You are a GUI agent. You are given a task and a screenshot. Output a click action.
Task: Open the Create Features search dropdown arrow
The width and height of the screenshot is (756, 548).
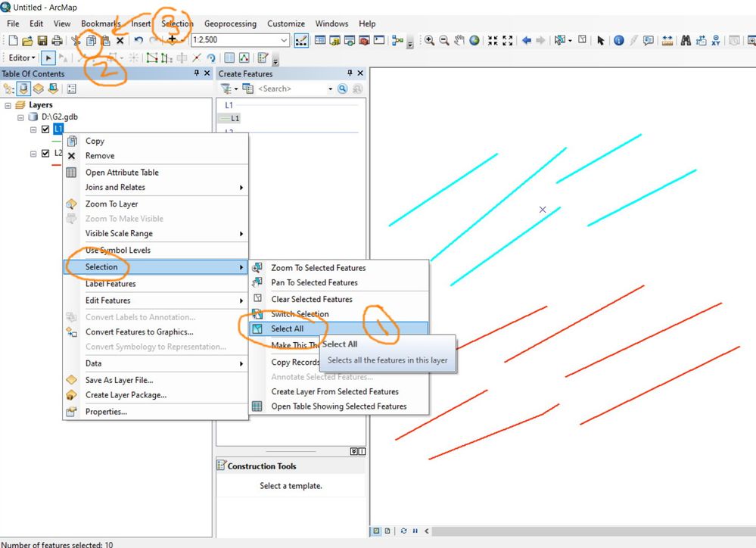(x=330, y=89)
